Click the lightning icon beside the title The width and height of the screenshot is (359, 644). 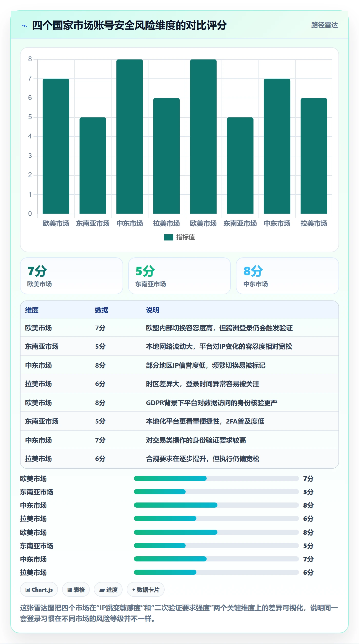(24, 26)
